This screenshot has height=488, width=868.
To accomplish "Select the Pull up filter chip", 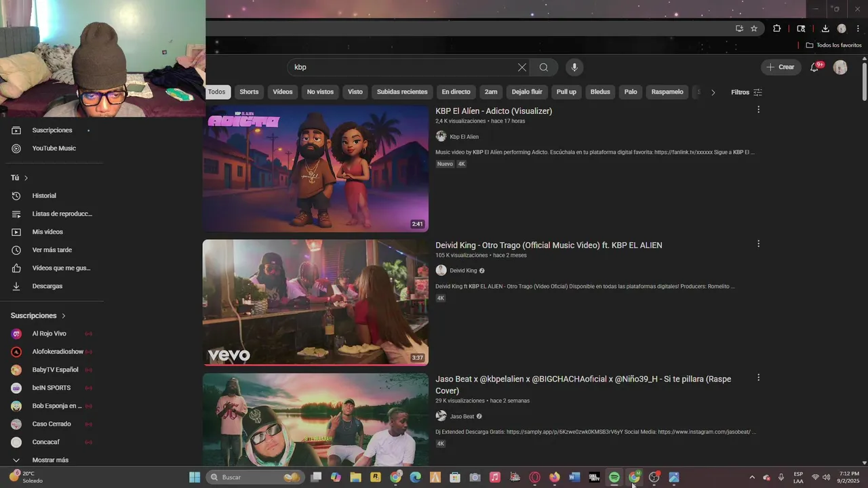I will click(x=566, y=92).
